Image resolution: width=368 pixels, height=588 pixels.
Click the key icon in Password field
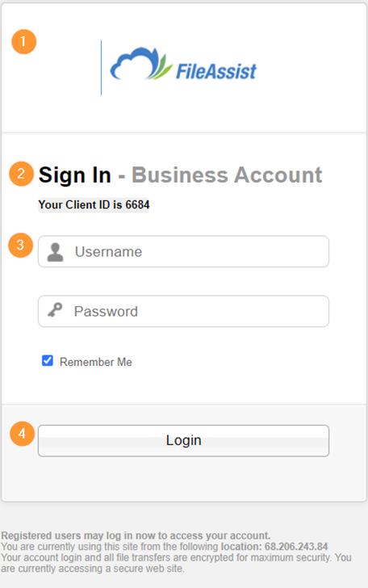pos(55,310)
